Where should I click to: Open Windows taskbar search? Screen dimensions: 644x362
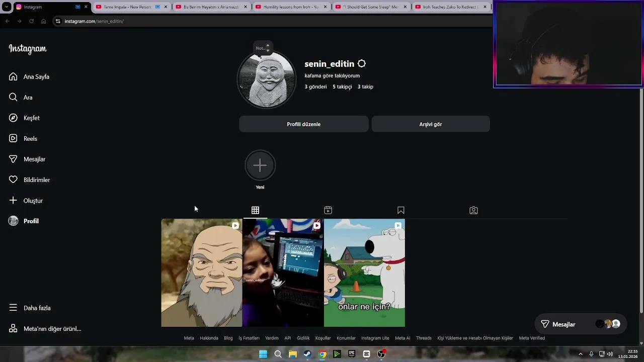click(278, 354)
